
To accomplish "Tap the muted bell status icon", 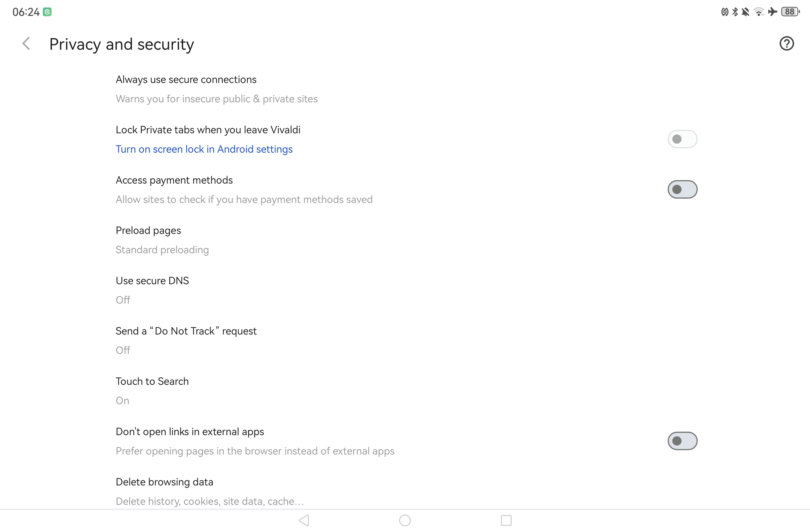I will (x=745, y=12).
